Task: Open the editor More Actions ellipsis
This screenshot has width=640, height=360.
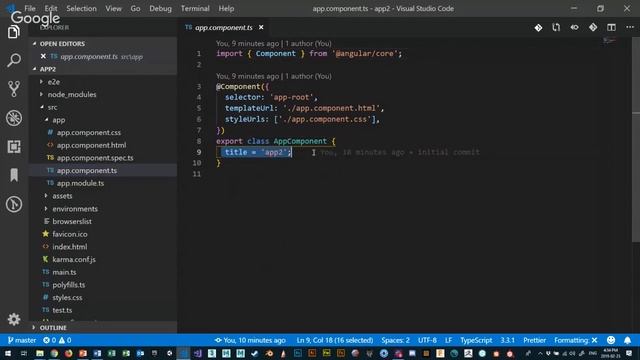Action: point(630,27)
